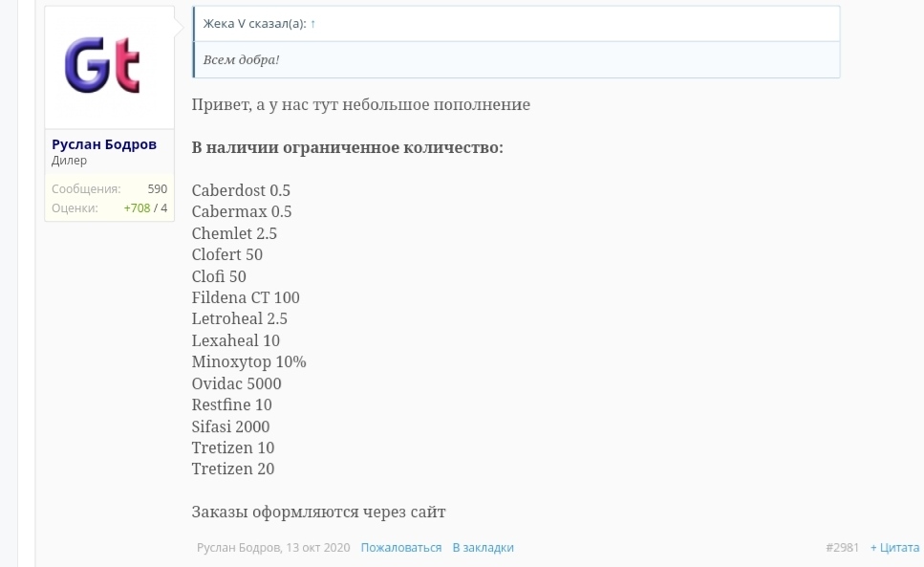This screenshot has height=567, width=924.
Task: Click the Оценки label in the member card
Action: tap(74, 207)
